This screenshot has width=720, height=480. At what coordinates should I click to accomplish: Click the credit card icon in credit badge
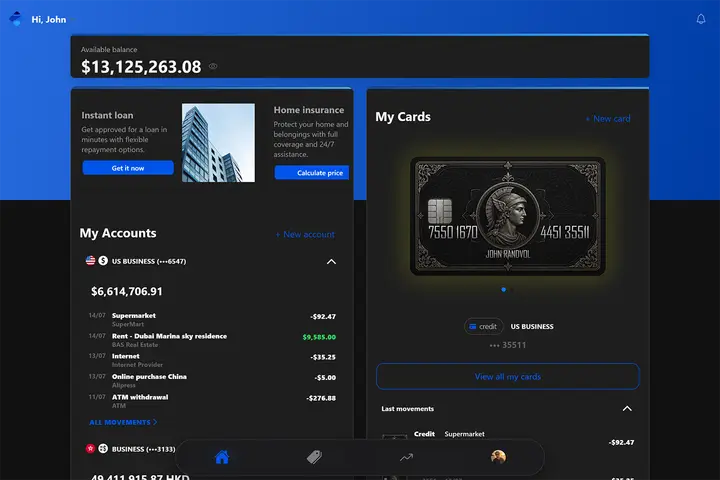click(x=472, y=327)
